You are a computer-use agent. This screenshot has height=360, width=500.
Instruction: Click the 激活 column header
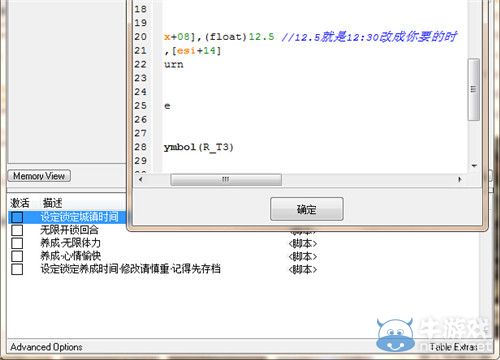point(20,203)
